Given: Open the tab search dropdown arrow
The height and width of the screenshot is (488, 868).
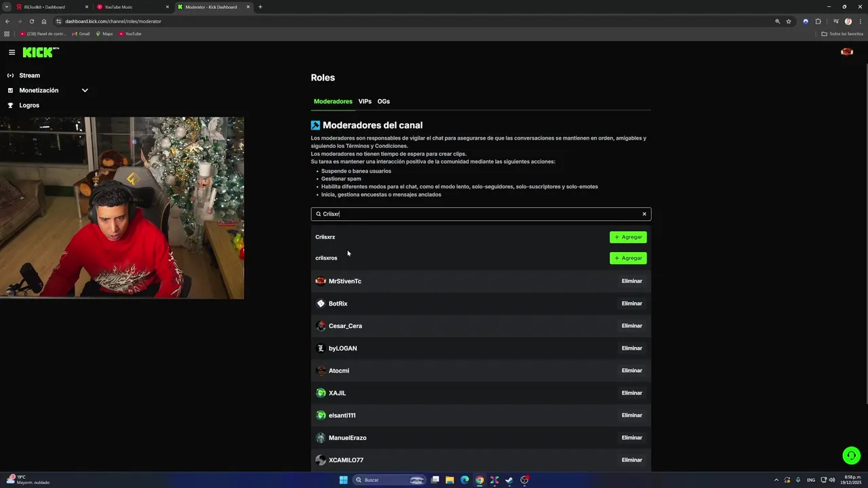Looking at the screenshot, I should click(6, 7).
